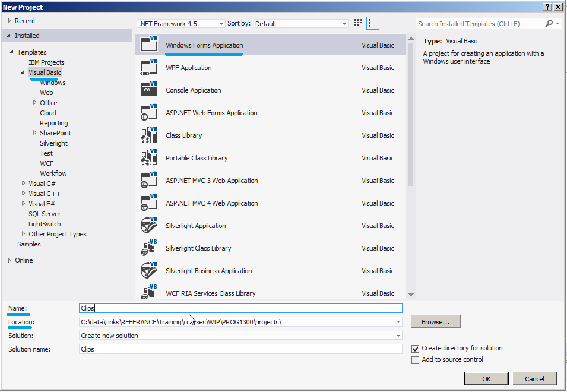This screenshot has height=392, width=567.
Task: Click the search magnifier icon
Action: point(549,24)
